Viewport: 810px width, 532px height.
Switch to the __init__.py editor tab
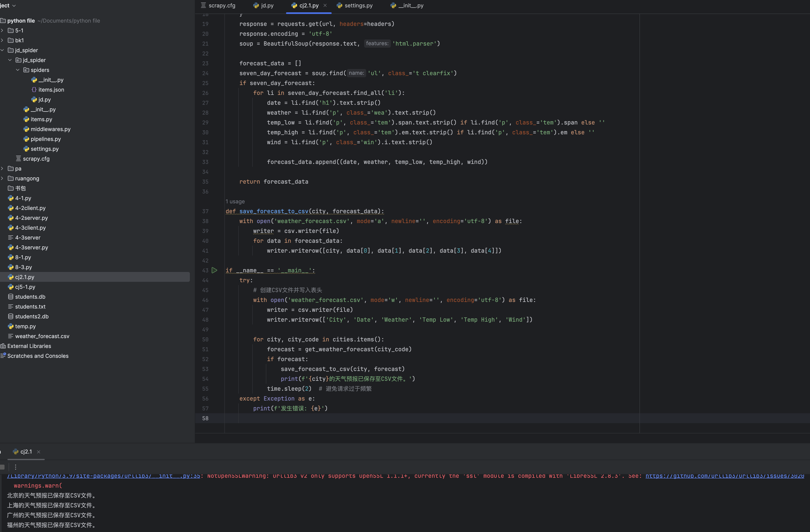tap(407, 5)
